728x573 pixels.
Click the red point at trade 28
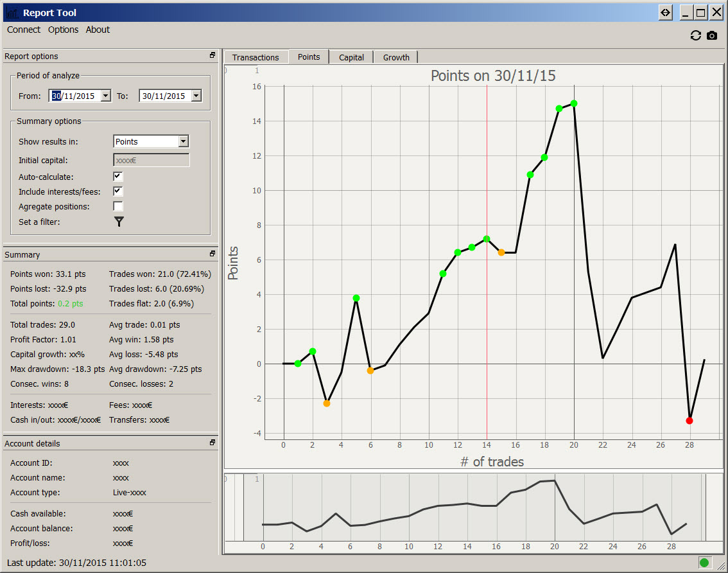tap(689, 421)
